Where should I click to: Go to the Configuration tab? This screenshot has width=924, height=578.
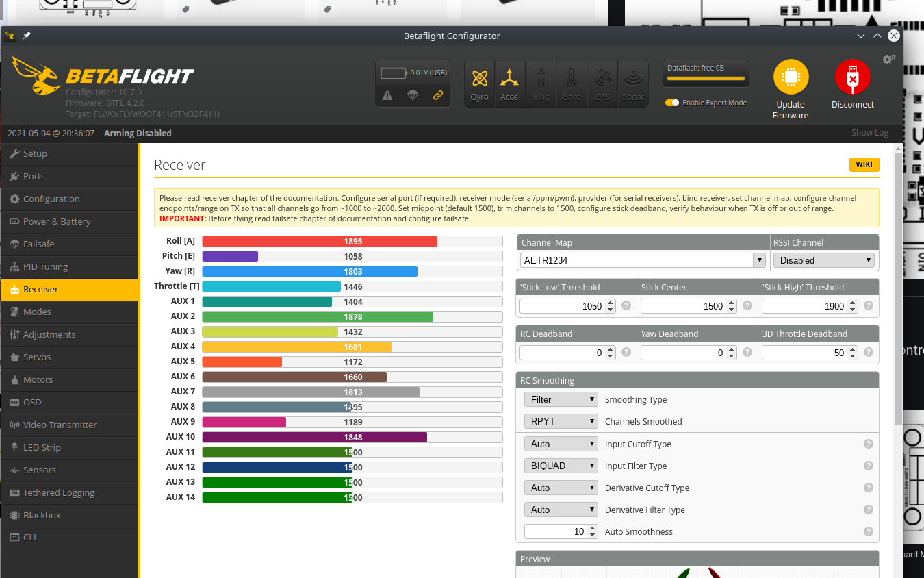[x=69, y=199]
